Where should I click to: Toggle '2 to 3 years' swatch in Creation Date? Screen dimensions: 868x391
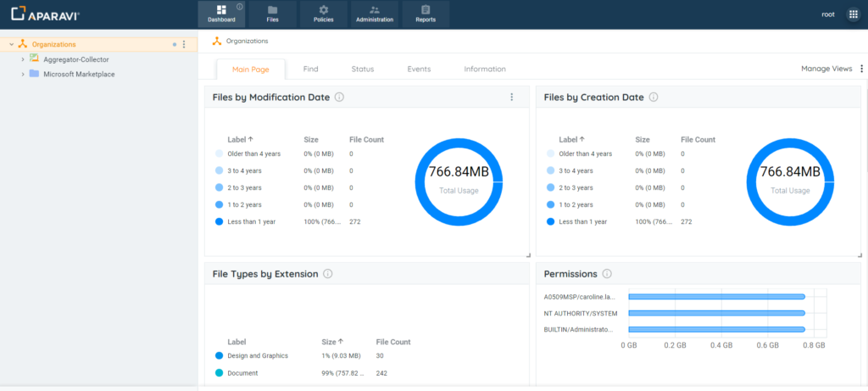[x=550, y=187]
